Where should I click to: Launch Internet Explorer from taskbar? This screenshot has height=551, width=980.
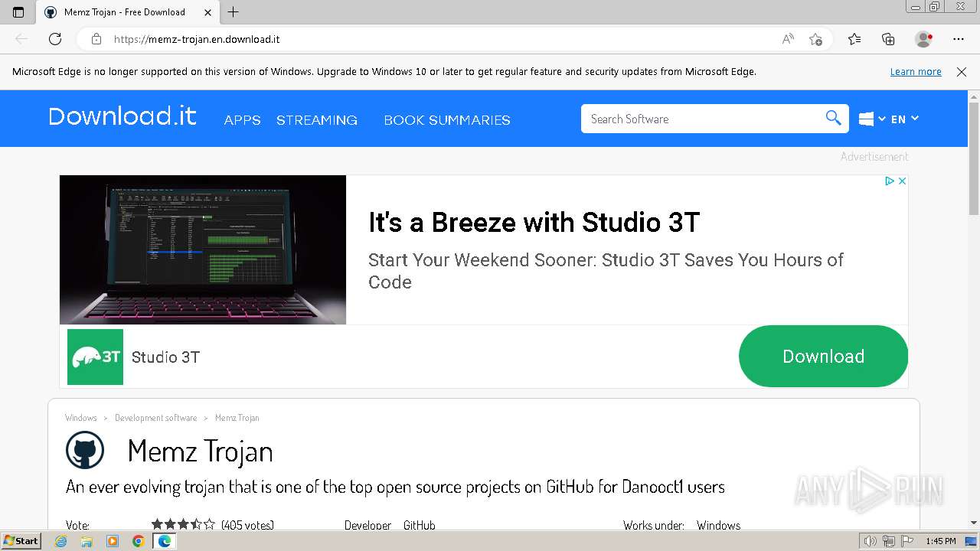(x=61, y=541)
